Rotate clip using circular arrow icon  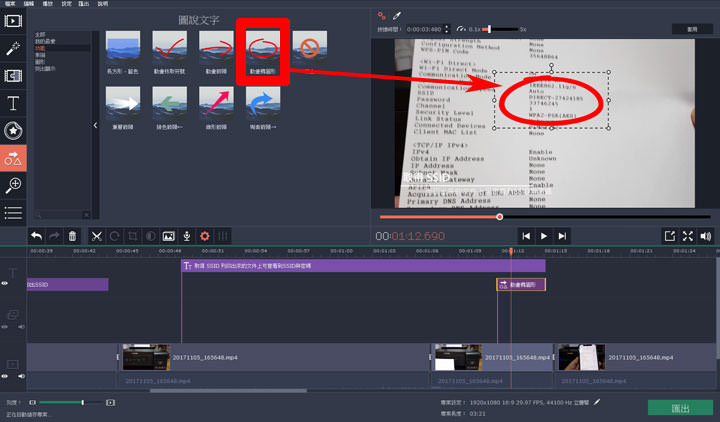[x=114, y=236]
